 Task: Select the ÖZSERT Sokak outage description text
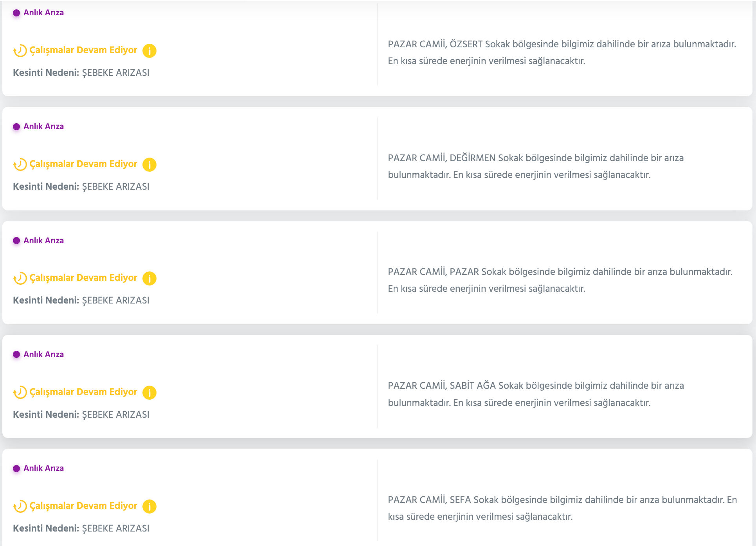coord(562,52)
